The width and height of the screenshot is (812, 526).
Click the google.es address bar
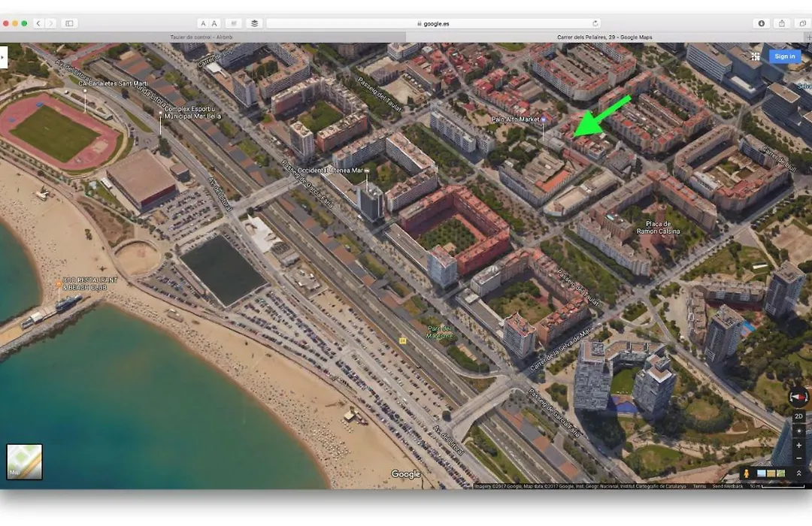point(434,23)
